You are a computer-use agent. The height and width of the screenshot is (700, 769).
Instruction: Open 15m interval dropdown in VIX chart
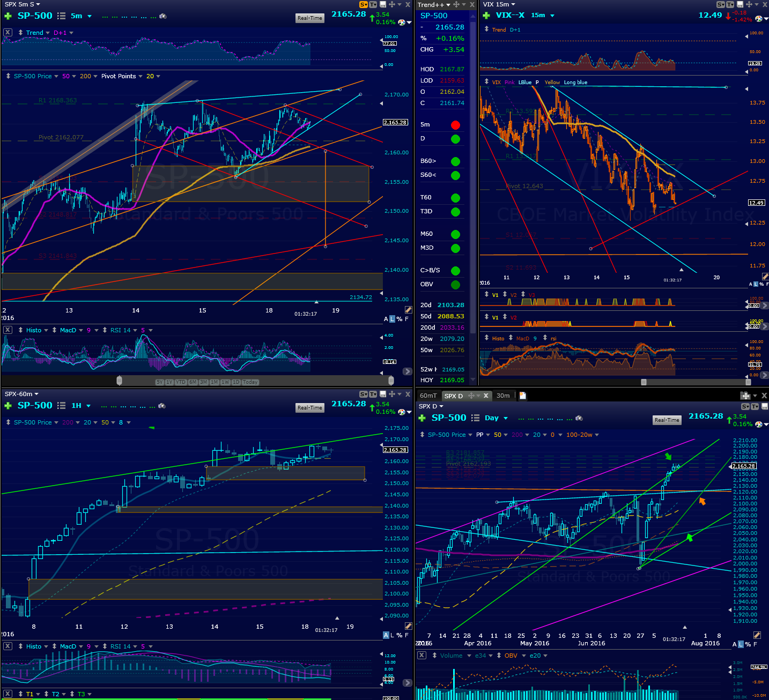[x=552, y=16]
